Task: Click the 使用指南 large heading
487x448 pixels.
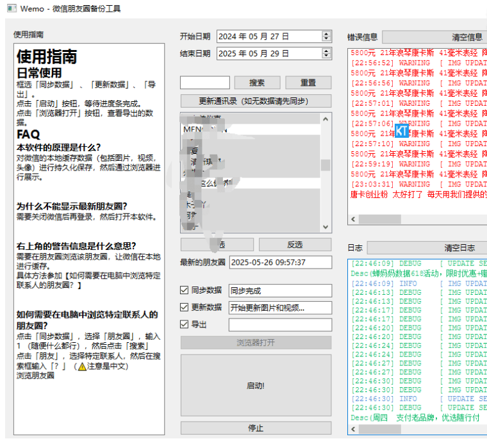Action: coord(47,56)
